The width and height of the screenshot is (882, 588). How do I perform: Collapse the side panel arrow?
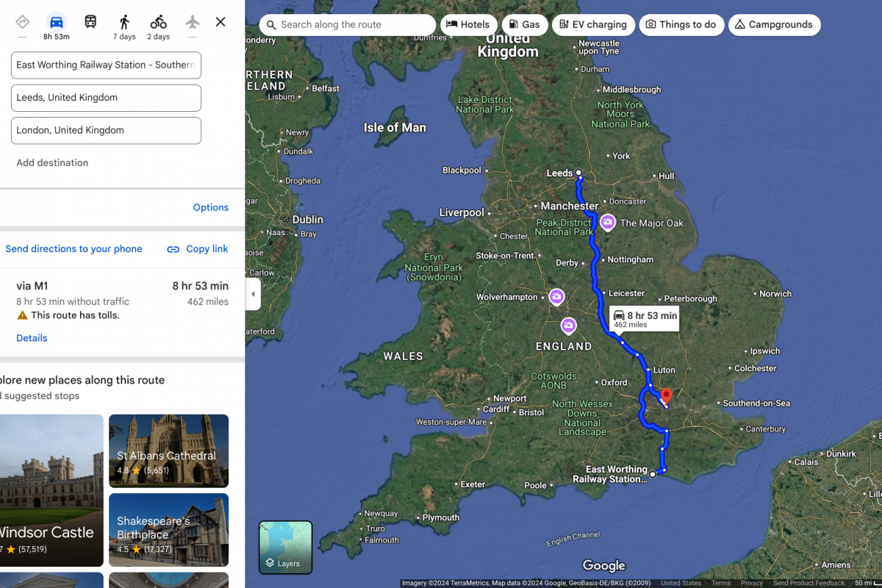[253, 294]
